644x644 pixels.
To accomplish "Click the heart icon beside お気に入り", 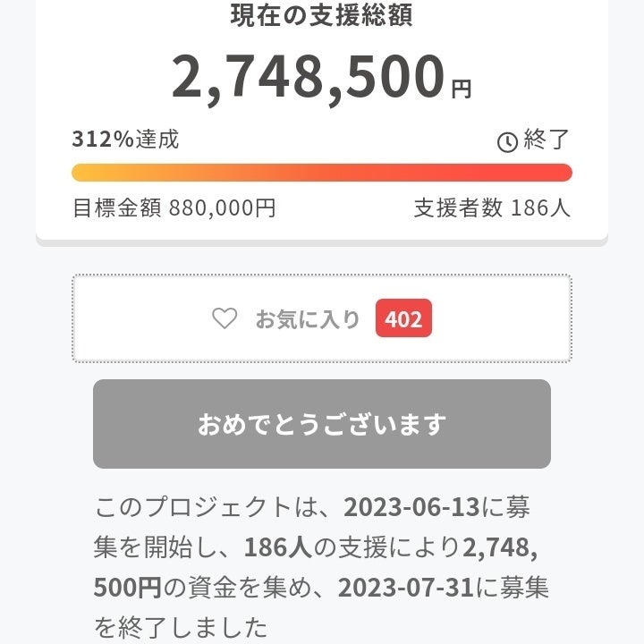I will (225, 318).
